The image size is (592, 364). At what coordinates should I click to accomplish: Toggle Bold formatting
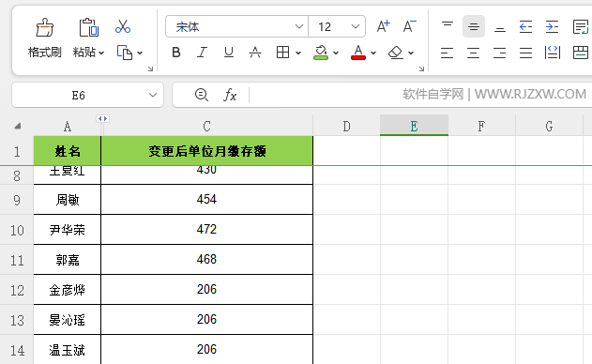[176, 53]
